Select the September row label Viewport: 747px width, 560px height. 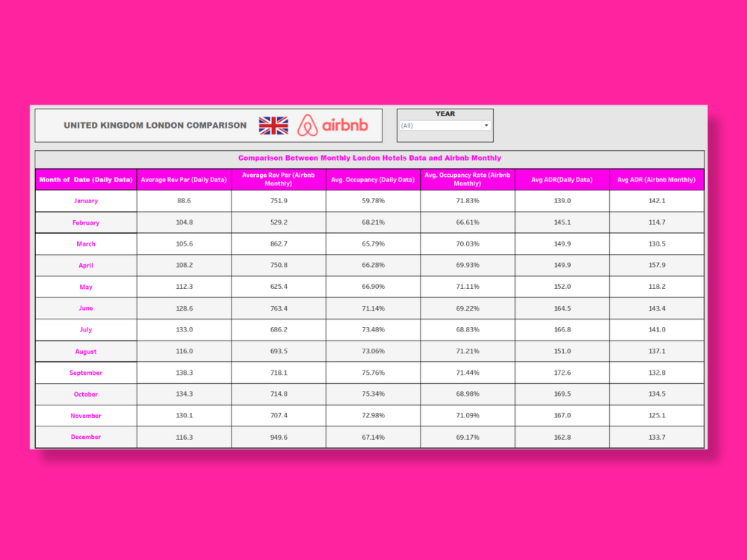pos(86,373)
